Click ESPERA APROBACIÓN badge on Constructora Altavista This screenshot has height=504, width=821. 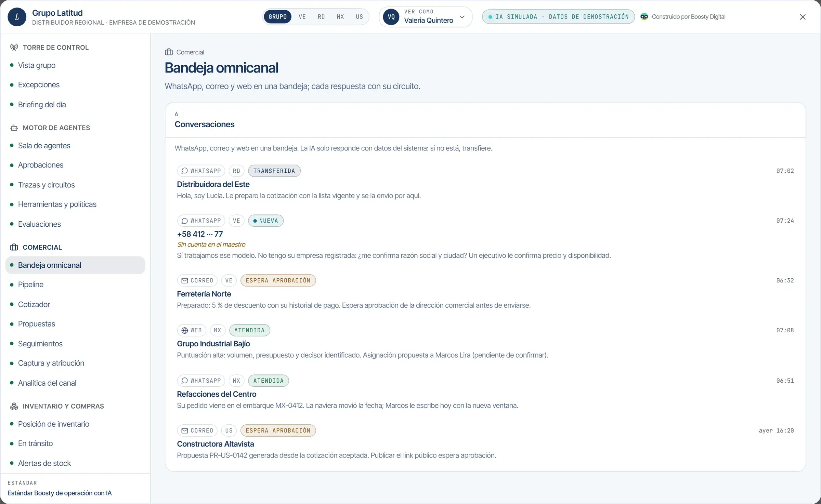pos(278,430)
